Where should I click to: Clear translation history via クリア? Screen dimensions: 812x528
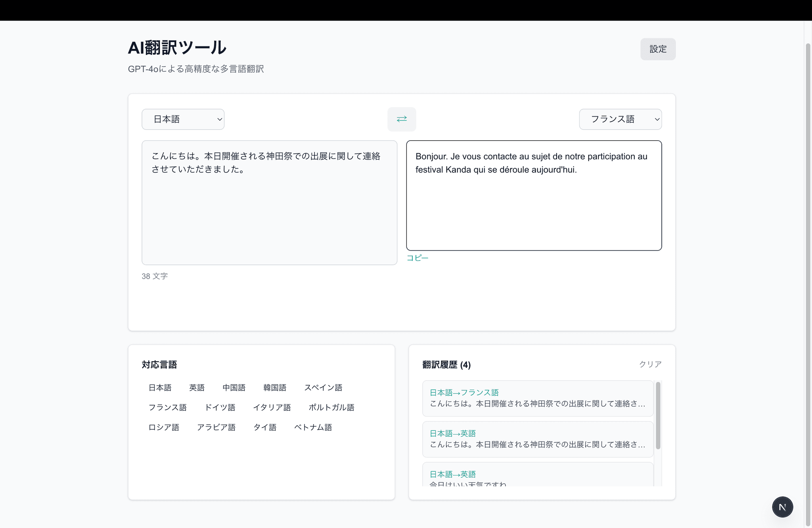pos(650,364)
